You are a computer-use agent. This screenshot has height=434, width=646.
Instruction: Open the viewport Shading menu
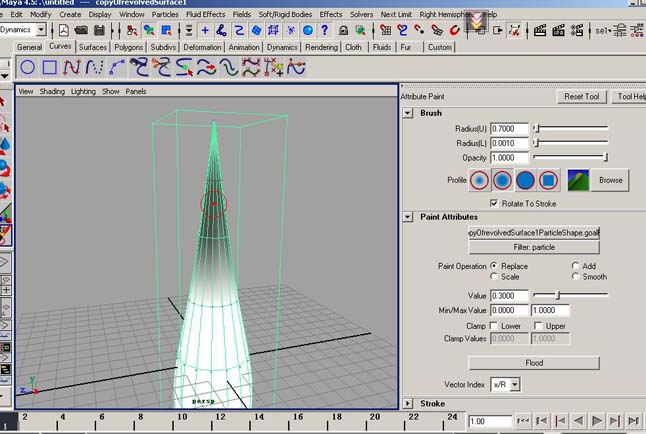coord(52,91)
